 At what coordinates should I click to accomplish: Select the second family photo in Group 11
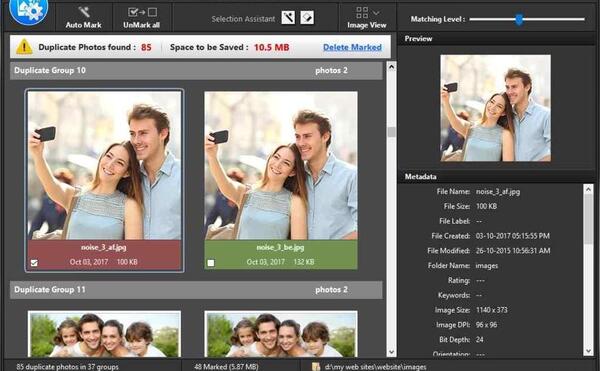(281, 334)
